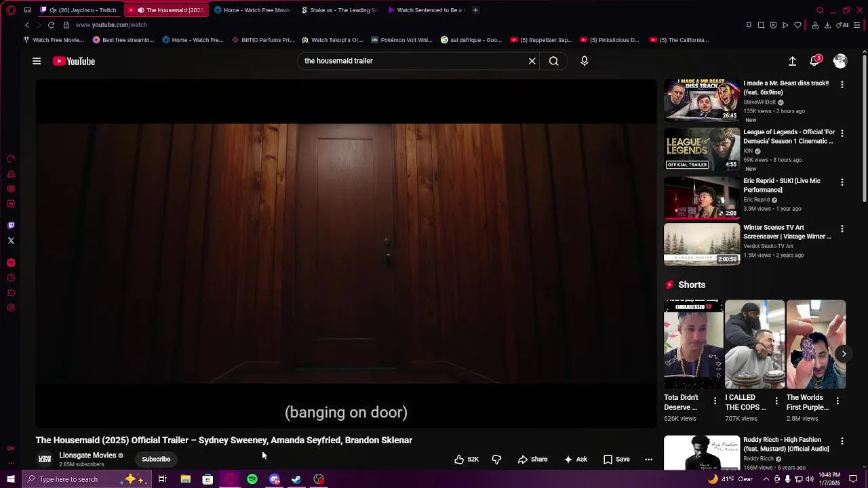The image size is (868, 488).
Task: Open a new browser tab
Action: [475, 10]
